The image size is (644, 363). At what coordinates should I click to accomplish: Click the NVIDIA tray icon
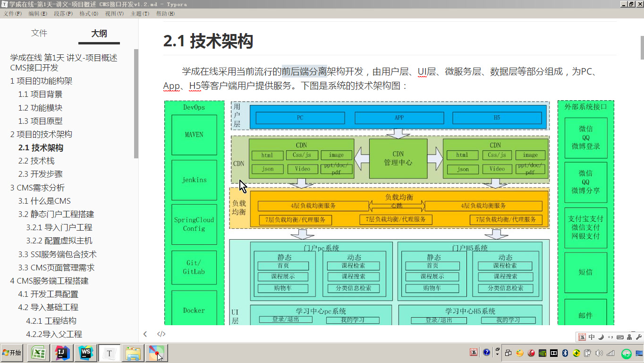coord(542,353)
